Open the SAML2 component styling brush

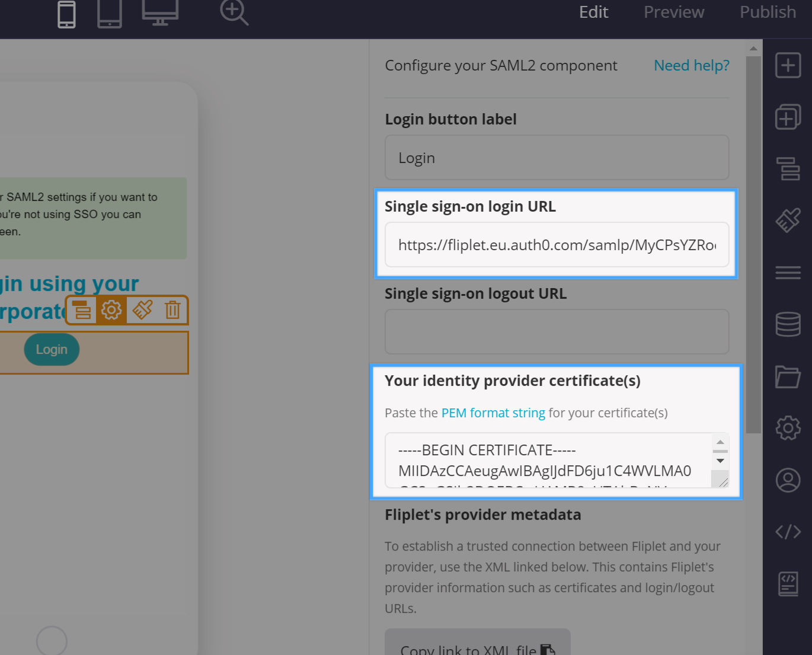pos(142,309)
